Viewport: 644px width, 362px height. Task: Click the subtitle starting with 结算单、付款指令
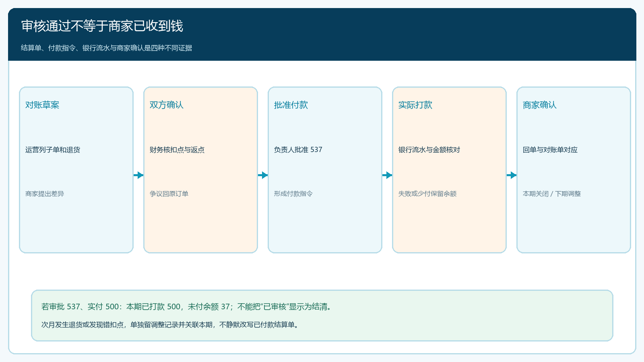pyautogui.click(x=106, y=48)
